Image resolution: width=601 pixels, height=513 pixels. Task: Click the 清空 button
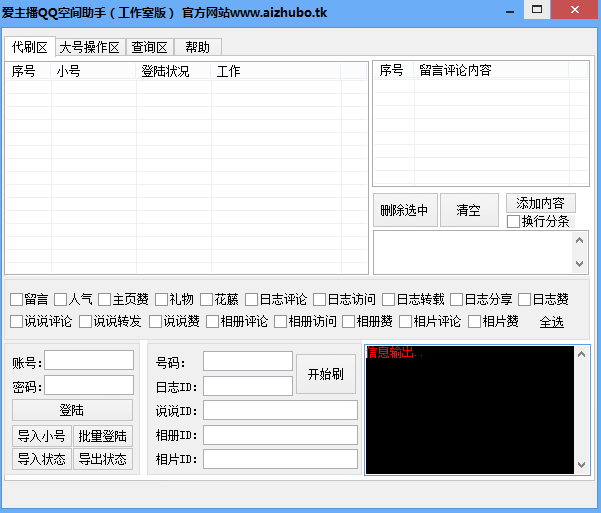(469, 210)
